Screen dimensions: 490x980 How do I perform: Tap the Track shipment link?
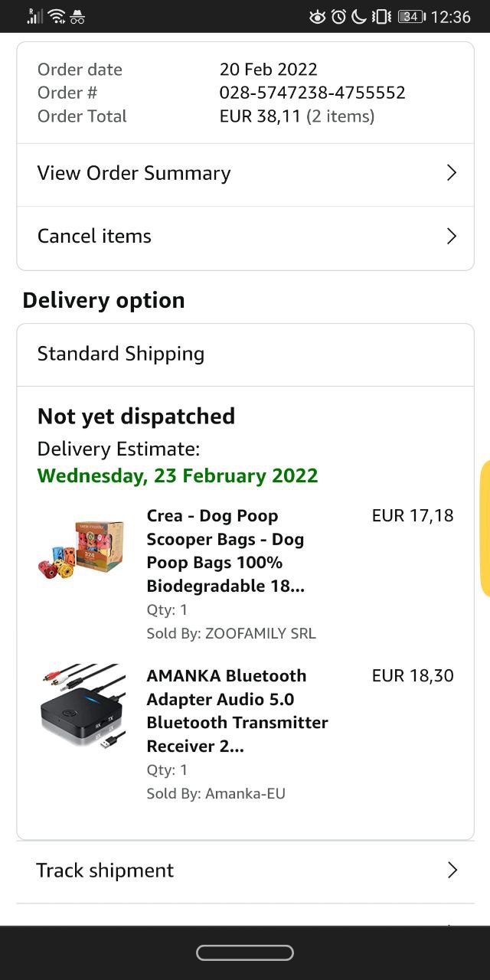click(x=105, y=871)
